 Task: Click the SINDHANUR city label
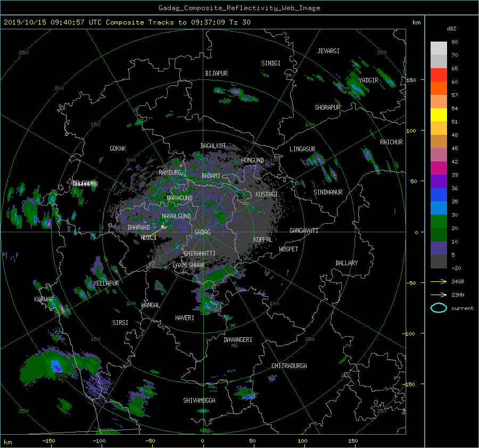(x=328, y=192)
